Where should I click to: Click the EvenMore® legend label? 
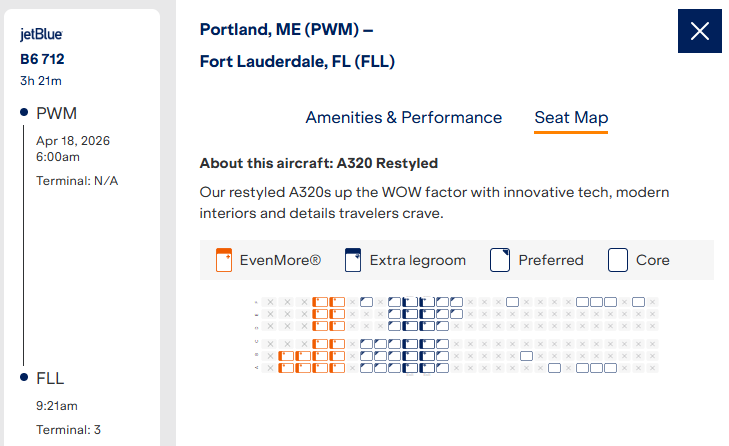(x=280, y=260)
